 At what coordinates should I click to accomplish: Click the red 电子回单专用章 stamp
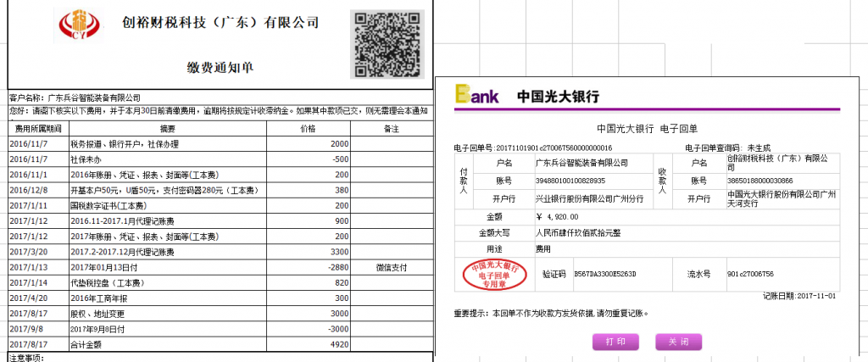click(x=494, y=275)
